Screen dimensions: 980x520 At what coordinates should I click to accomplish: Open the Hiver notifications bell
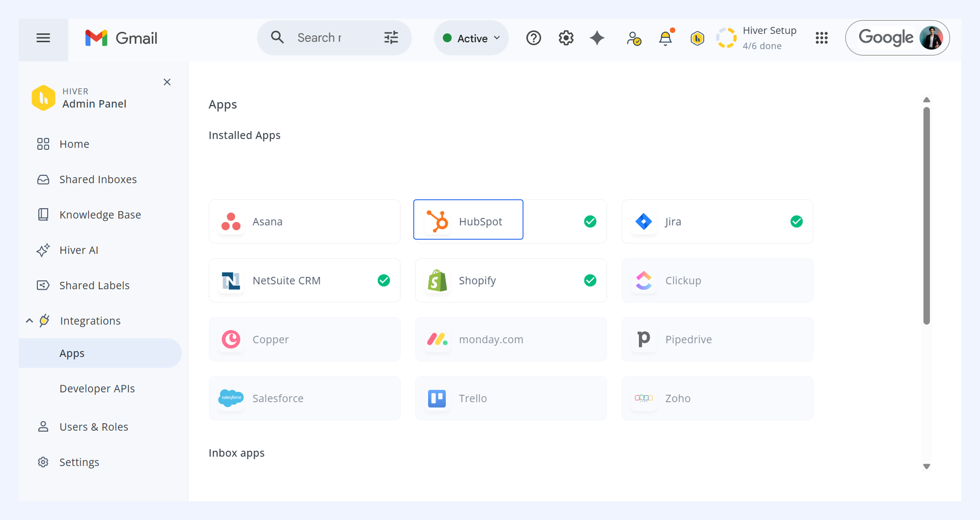(665, 38)
